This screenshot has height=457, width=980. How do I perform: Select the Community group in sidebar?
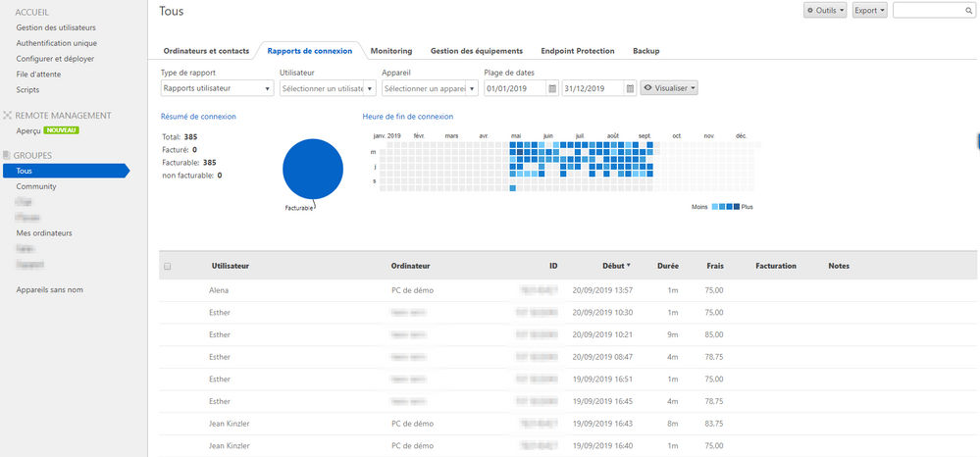[36, 186]
